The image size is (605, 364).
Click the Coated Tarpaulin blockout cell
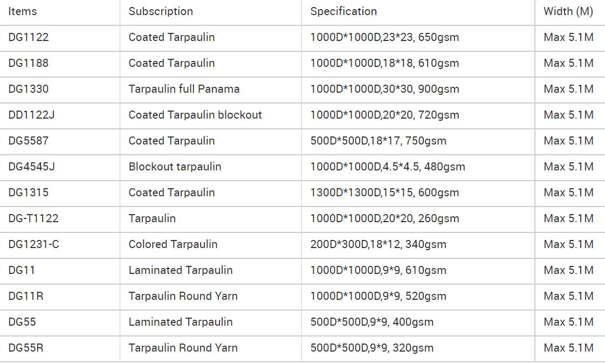[195, 115]
